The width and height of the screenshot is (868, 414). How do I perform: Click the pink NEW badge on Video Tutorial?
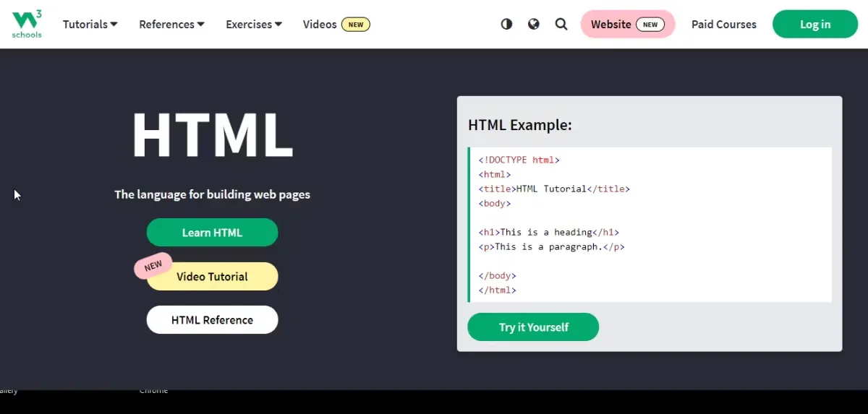153,266
